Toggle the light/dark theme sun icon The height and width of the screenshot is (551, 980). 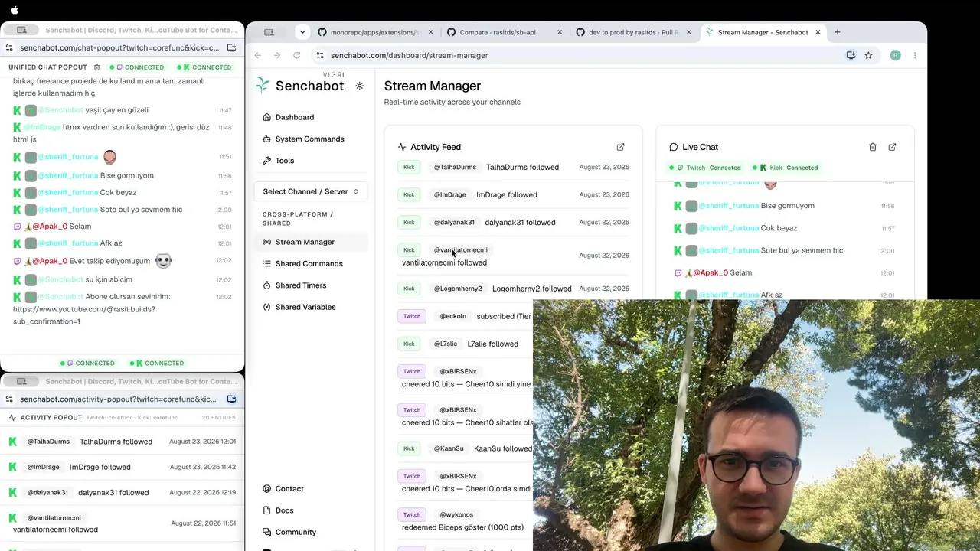[360, 86]
